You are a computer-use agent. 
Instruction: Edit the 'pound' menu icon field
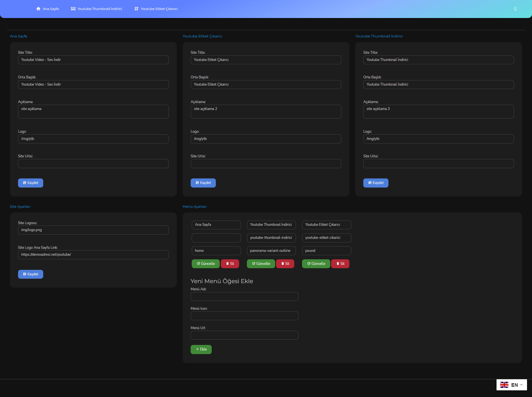(x=327, y=251)
